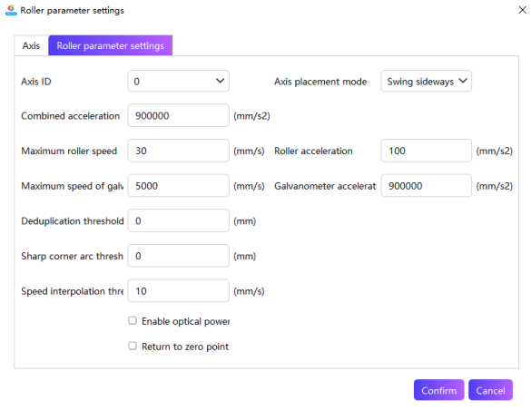Close the Roller parameter settings dialog
Viewport: 531px width, 420px height.
click(522, 10)
